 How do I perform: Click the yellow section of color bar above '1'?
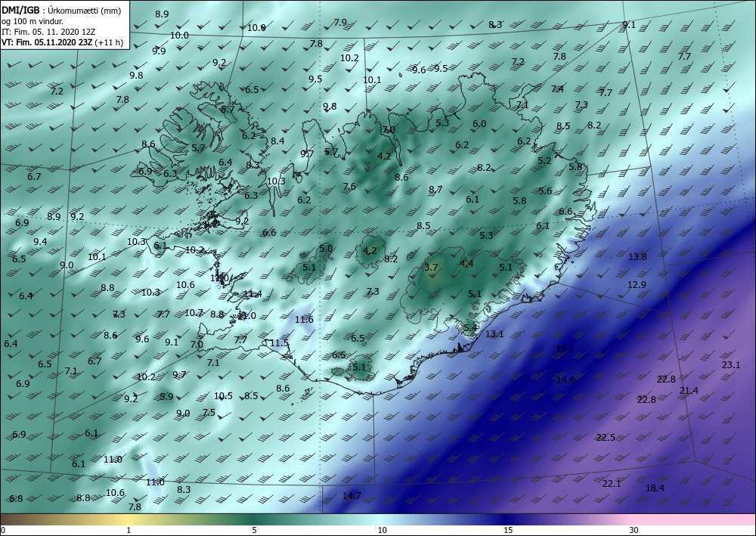tap(129, 519)
